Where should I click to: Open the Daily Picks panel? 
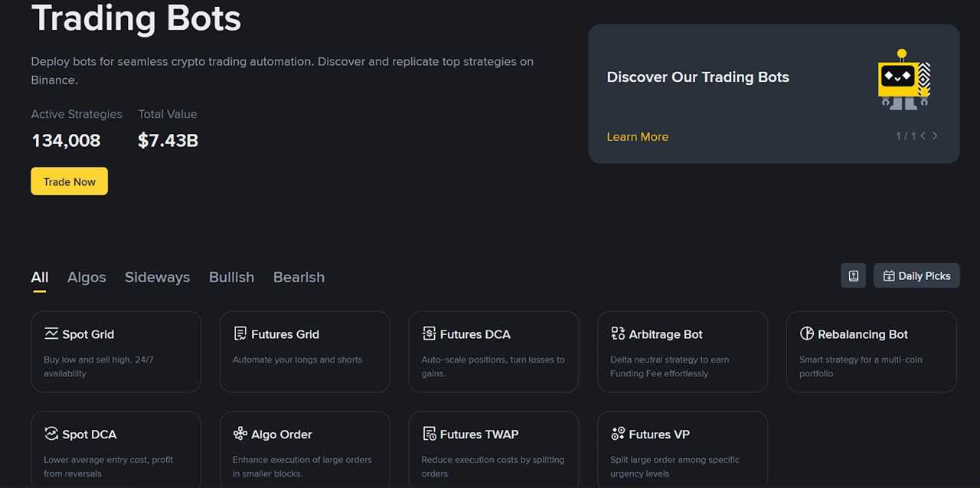pos(916,275)
